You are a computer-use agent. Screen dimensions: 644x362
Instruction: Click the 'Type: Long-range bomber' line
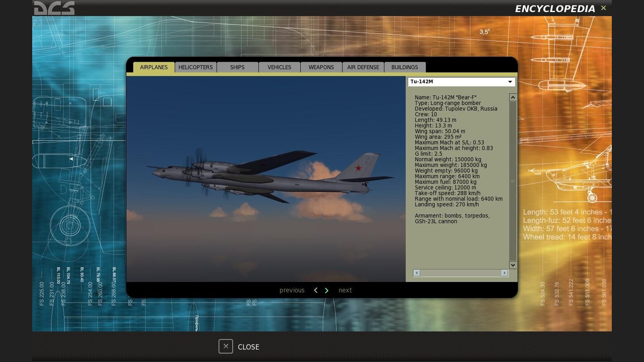coord(448,103)
